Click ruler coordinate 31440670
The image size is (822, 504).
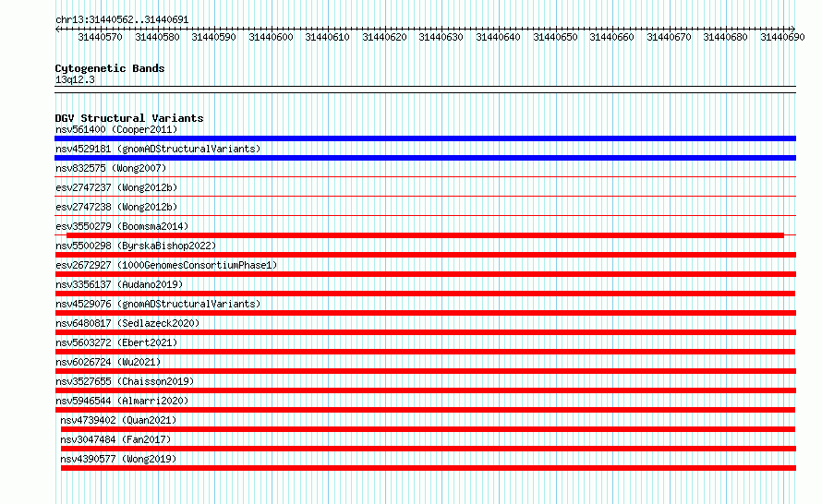(x=670, y=37)
